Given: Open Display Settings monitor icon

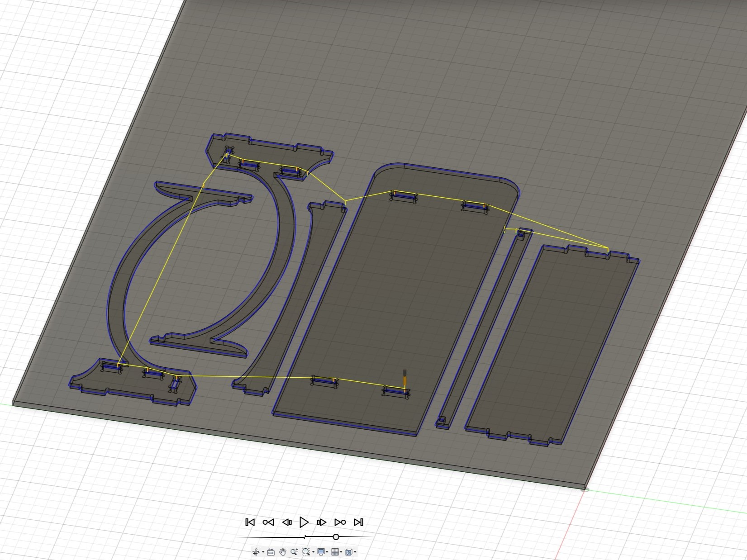Looking at the screenshot, I should [321, 552].
